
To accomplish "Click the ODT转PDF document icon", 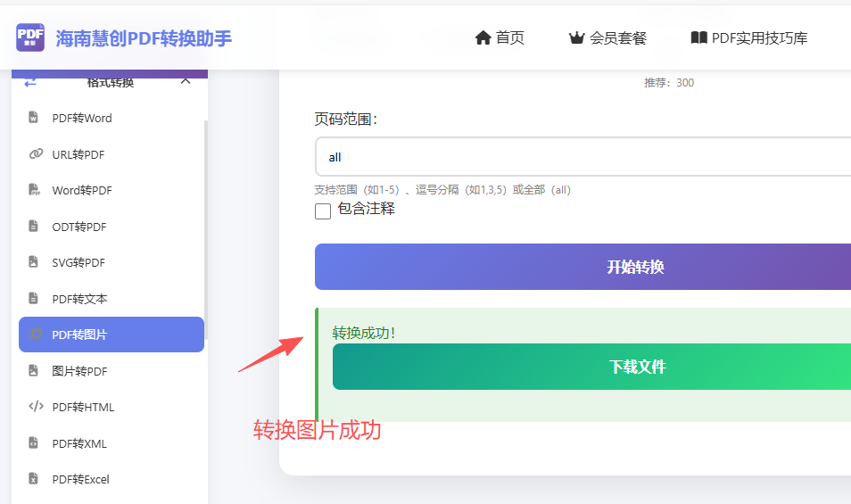I will (33, 226).
